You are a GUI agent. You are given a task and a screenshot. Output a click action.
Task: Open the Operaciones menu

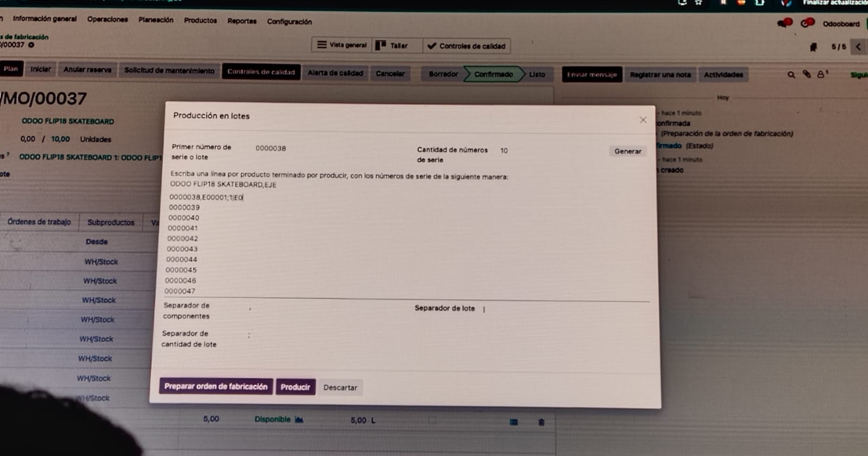[107, 20]
